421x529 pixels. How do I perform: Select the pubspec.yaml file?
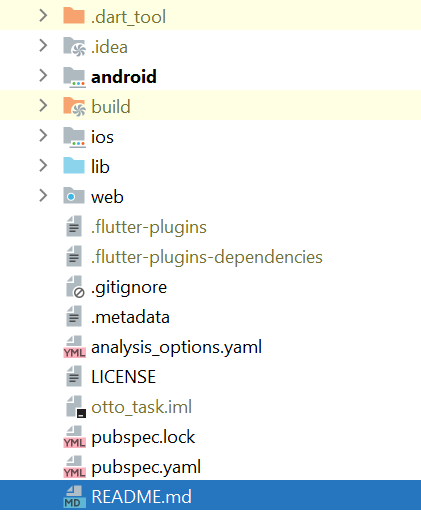[210, 466]
